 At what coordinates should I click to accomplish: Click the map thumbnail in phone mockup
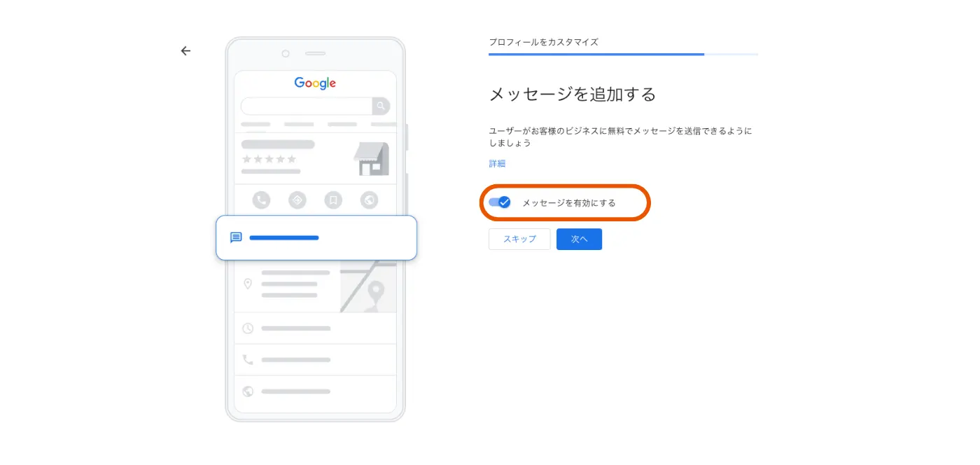[368, 287]
